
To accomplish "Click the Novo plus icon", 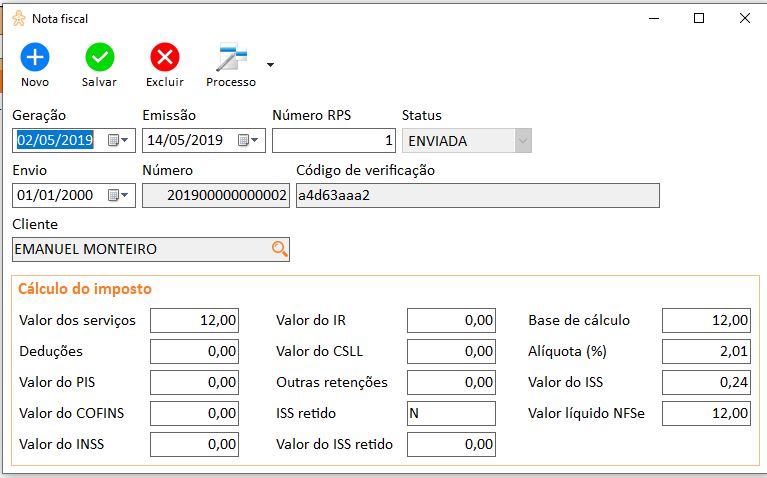I will point(35,57).
